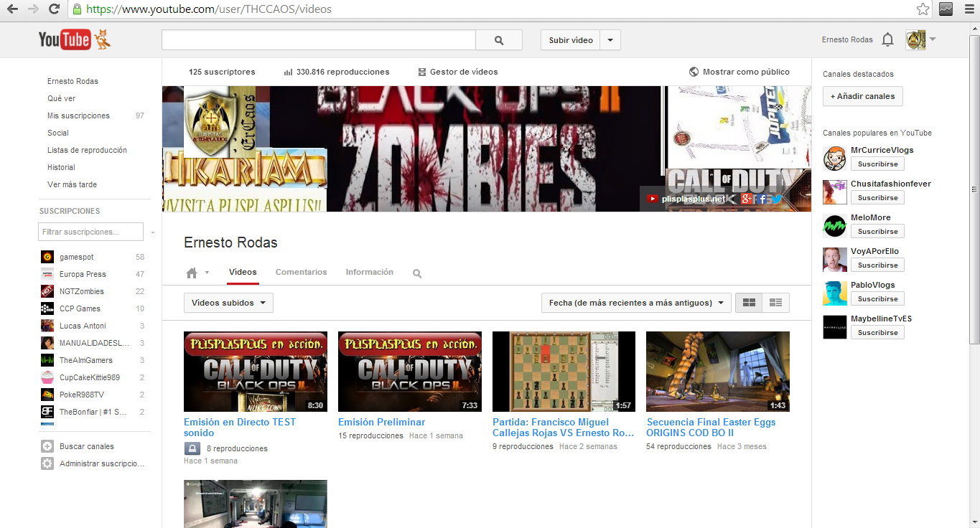Click the MeloMore channel avatar

pos(835,225)
